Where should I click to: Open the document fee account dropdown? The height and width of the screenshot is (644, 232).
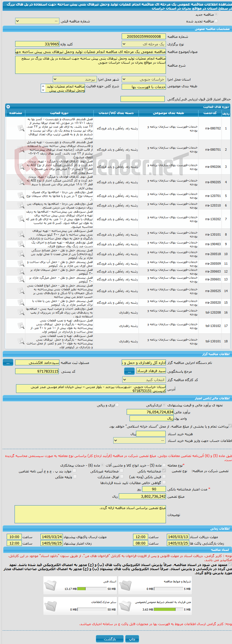pyautogui.click(x=139, y=440)
